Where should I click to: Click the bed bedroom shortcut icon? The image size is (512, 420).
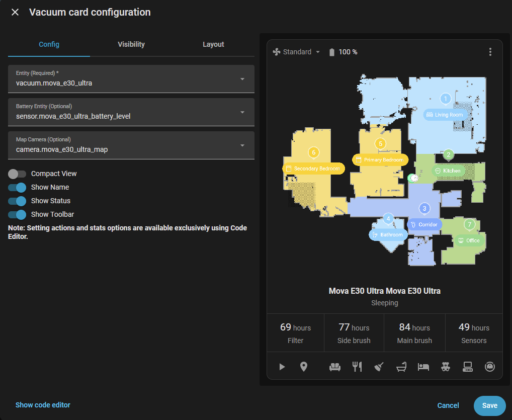click(x=423, y=367)
